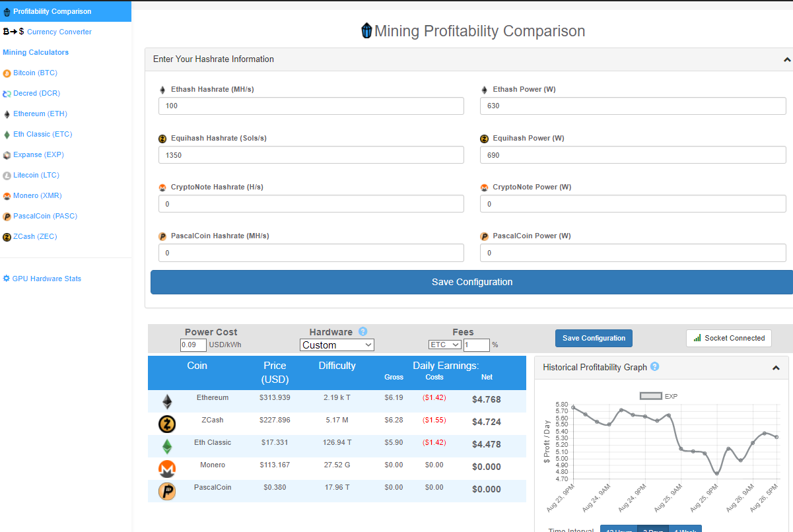Click the PascalCoin icon next to PascalCoin Hashrate label
The width and height of the screenshot is (793, 532).
(x=162, y=236)
